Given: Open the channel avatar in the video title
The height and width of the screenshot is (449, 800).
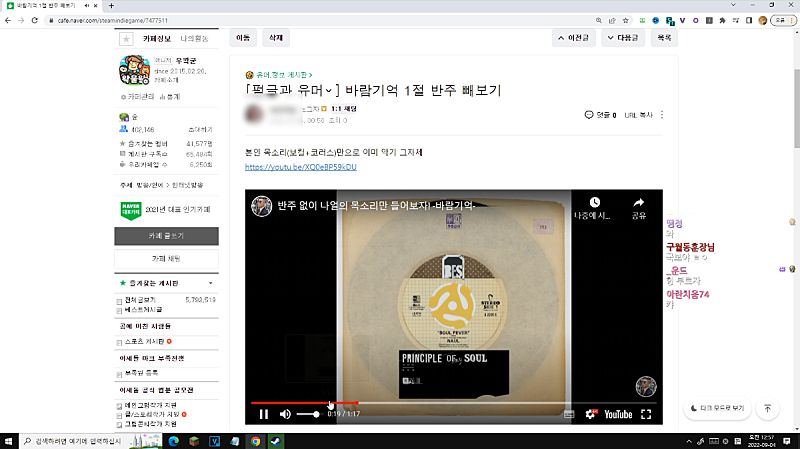Looking at the screenshot, I should 261,206.
